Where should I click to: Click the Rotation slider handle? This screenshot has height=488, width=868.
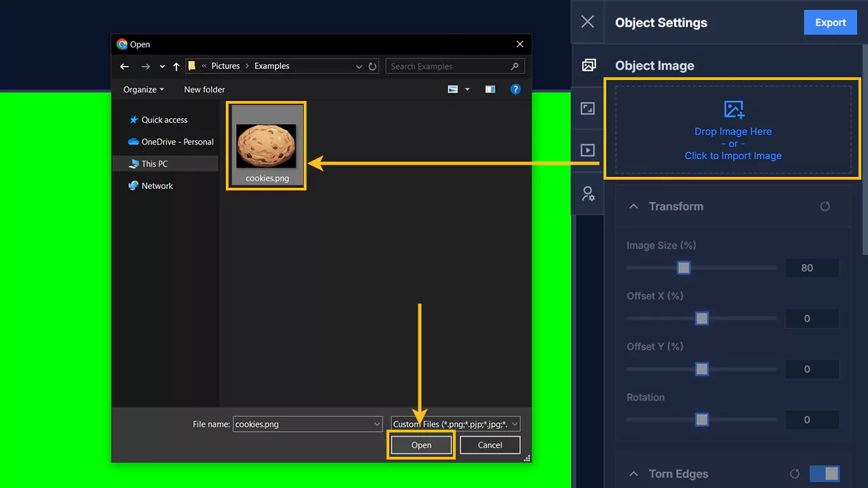coord(702,420)
